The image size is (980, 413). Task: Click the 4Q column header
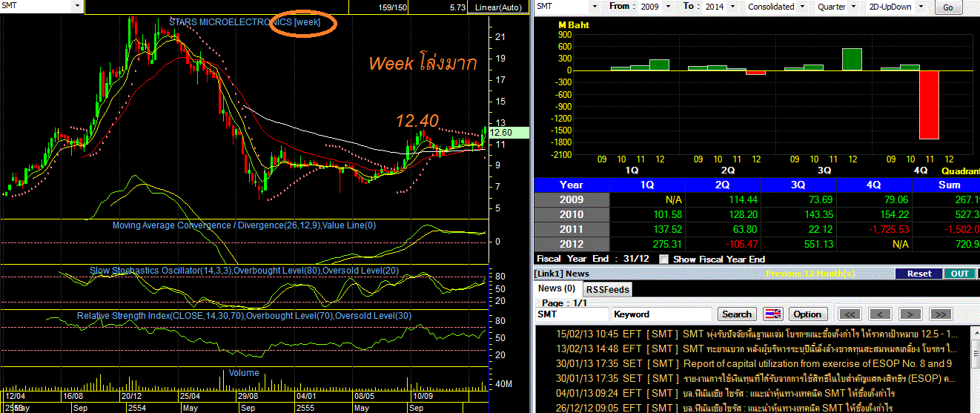coord(875,185)
